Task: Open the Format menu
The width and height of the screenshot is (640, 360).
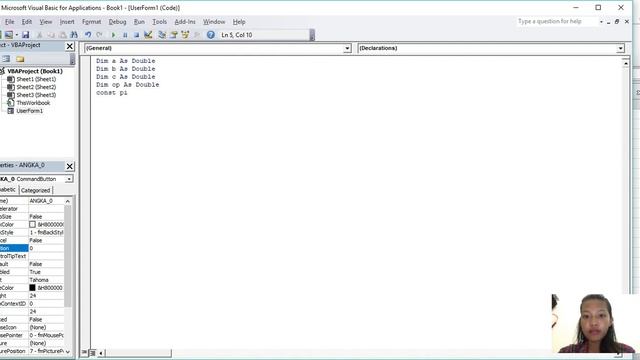Action: click(91, 22)
